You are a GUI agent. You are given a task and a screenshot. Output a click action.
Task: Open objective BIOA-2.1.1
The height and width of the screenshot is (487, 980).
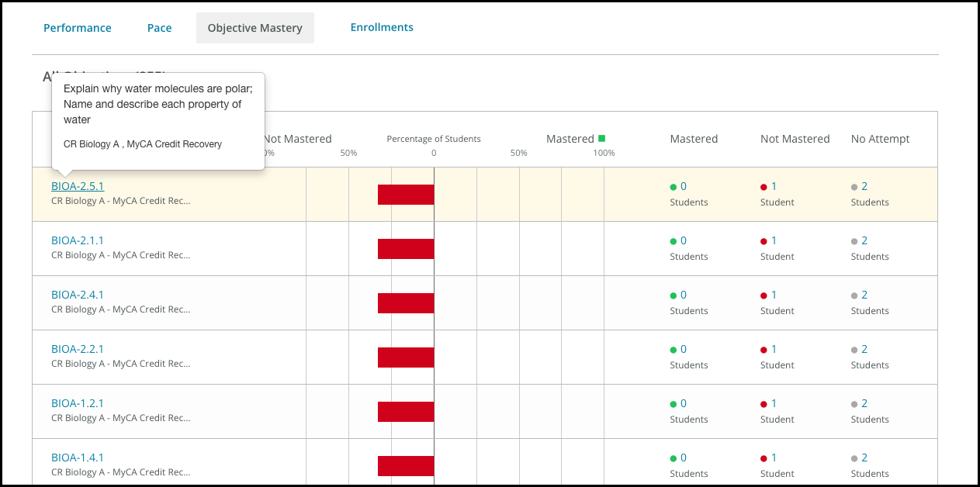(x=78, y=240)
